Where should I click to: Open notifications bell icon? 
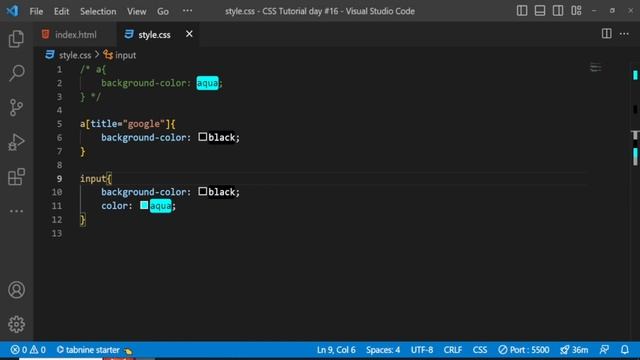click(624, 350)
